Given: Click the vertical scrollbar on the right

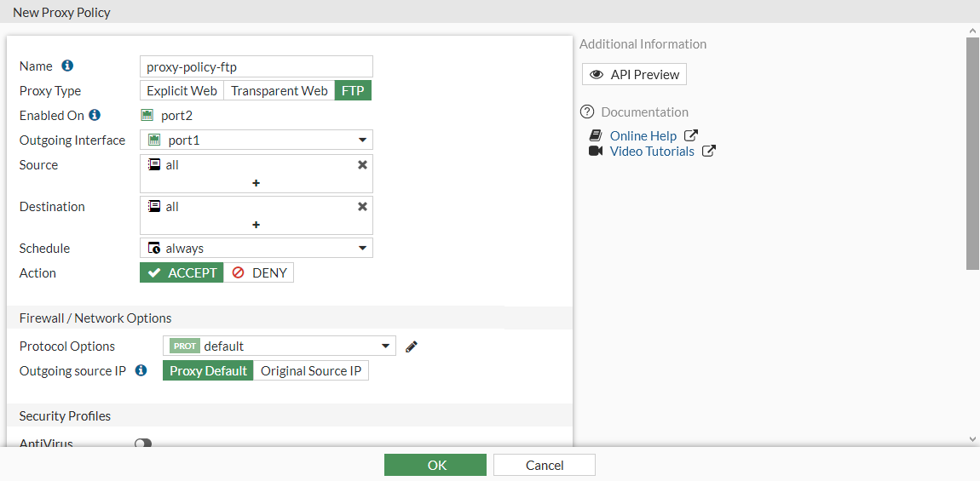Looking at the screenshot, I should pos(972,153).
